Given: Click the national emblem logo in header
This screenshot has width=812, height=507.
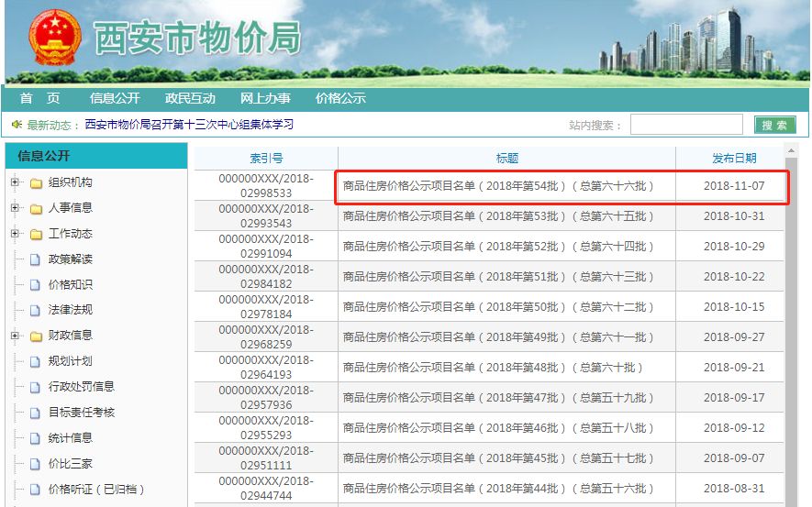Looking at the screenshot, I should pyautogui.click(x=54, y=39).
